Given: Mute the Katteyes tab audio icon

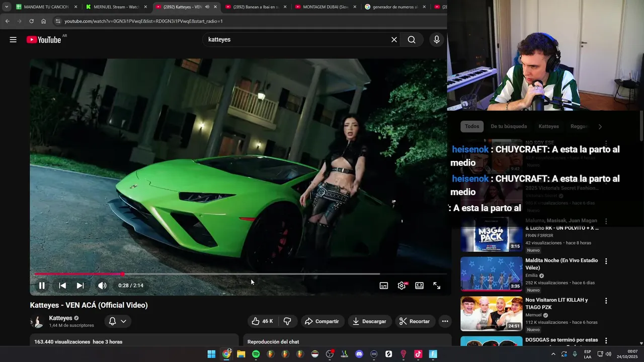Looking at the screenshot, I should 207,7.
